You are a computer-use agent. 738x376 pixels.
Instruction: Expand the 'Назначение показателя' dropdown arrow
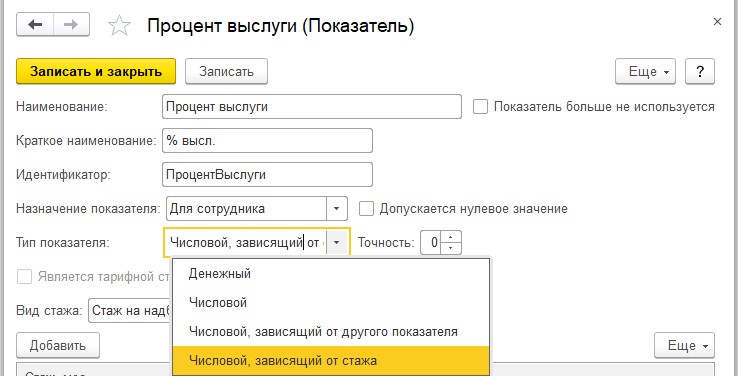[337, 208]
